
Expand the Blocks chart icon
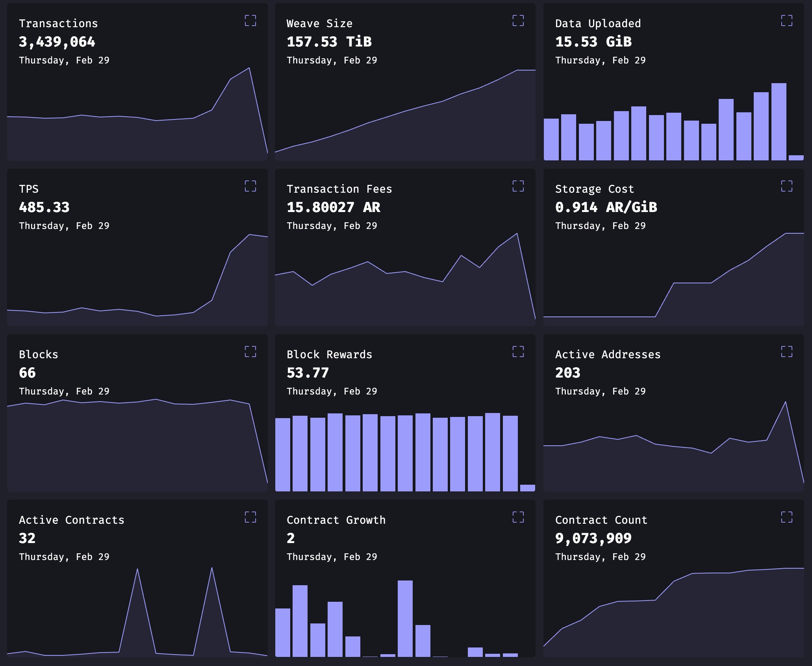[250, 352]
